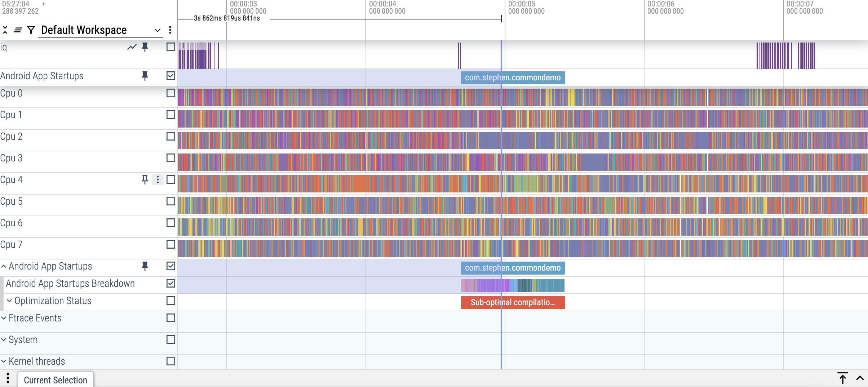Image resolution: width=868 pixels, height=387 pixels.
Task: Open Cpu 4 track three-dot menu
Action: 158,179
